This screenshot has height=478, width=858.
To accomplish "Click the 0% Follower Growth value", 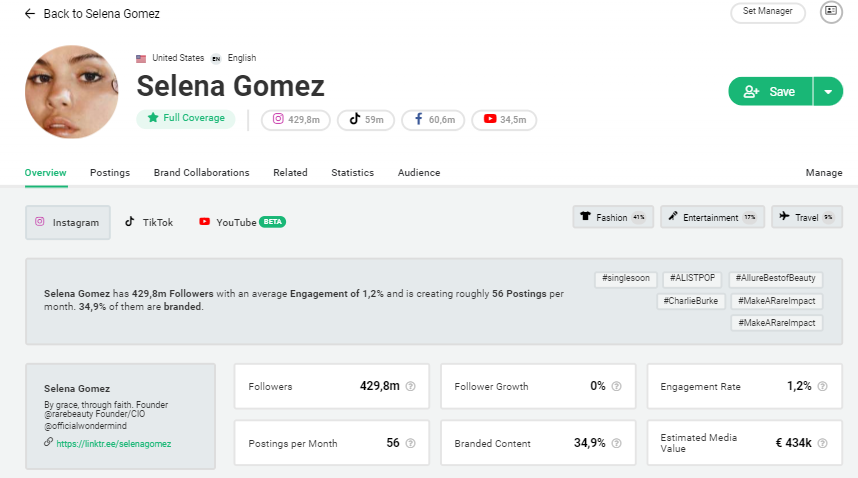I will [x=598, y=386].
